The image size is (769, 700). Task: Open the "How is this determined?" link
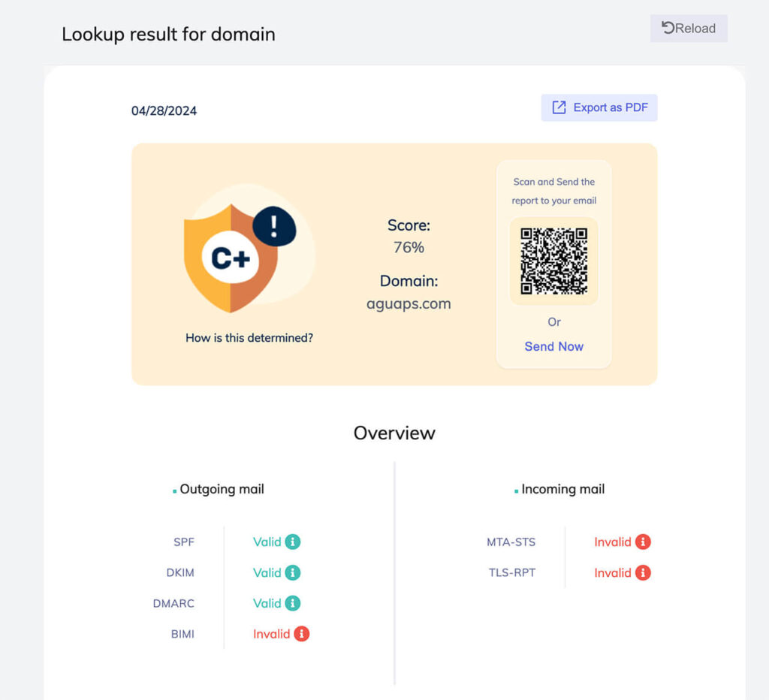(249, 338)
